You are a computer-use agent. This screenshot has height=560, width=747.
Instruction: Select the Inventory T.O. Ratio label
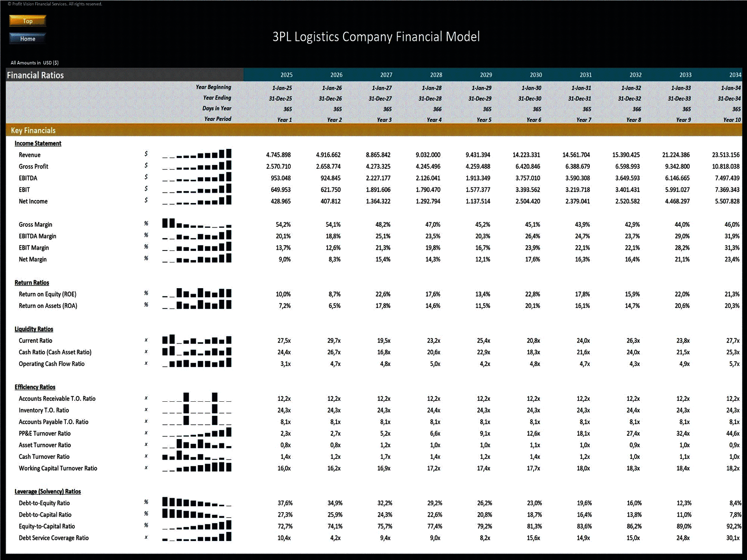pyautogui.click(x=44, y=410)
